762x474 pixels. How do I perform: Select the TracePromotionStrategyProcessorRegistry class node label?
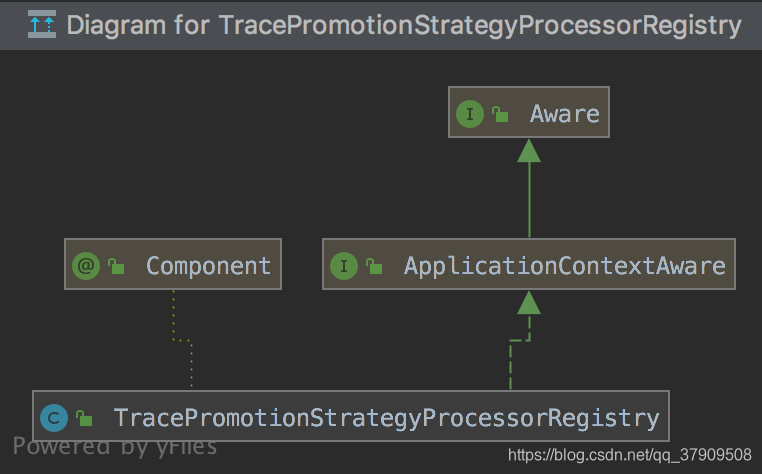pos(386,418)
